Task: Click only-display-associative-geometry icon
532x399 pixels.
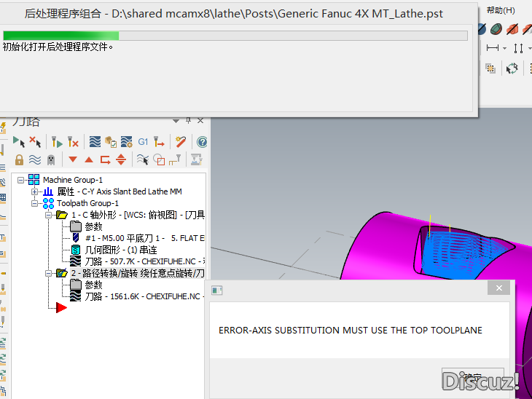Action: (x=159, y=159)
